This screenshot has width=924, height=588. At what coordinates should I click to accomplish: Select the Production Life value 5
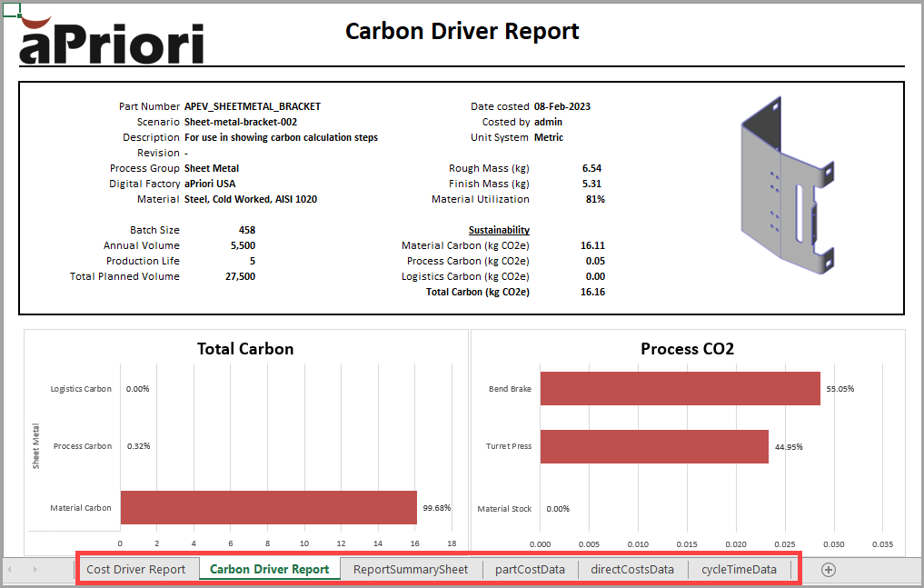(253, 261)
